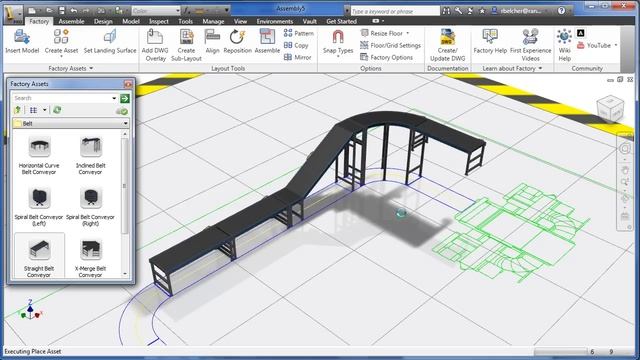Open the Model tab
The image size is (640, 360).
[x=131, y=21]
